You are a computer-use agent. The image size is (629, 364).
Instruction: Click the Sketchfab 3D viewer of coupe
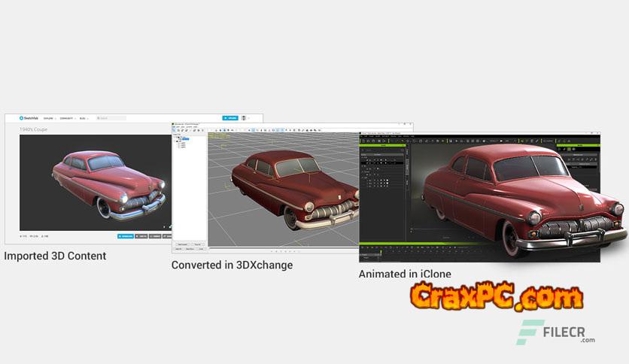(x=96, y=183)
